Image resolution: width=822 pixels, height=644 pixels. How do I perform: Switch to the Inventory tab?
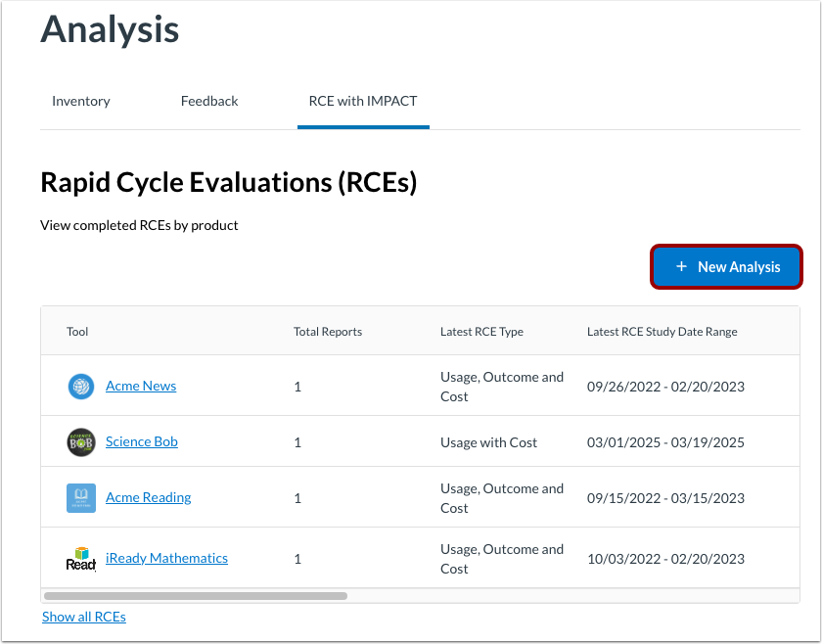coord(80,101)
